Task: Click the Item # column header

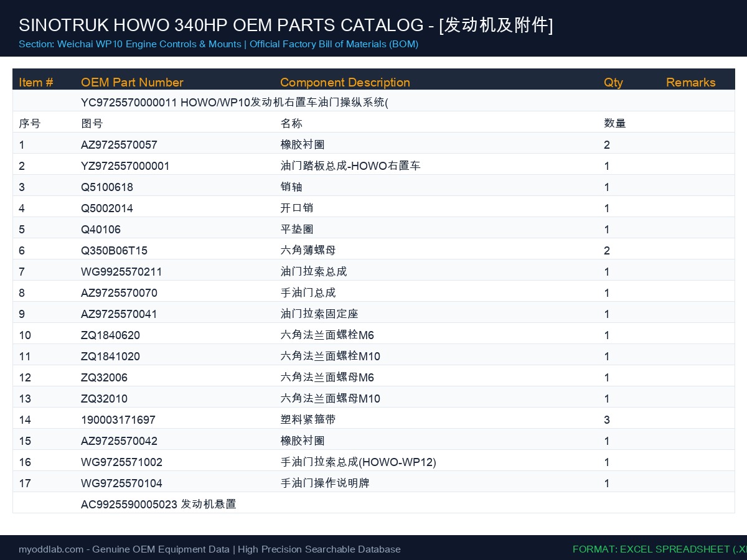Action: (36, 82)
